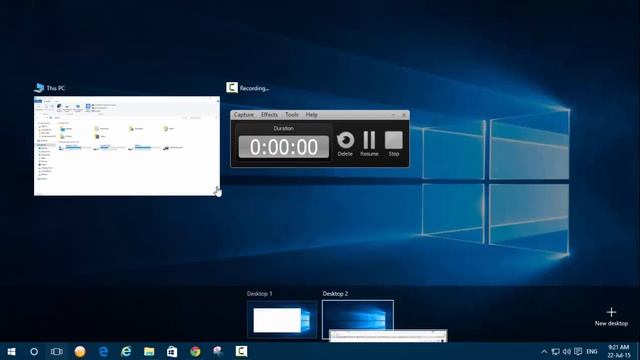Click the Cortana search circle icon
The image size is (640, 360).
tap(34, 351)
